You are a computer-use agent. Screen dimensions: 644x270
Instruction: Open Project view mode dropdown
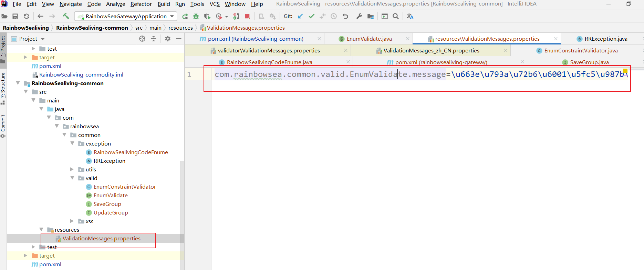[x=43, y=39]
